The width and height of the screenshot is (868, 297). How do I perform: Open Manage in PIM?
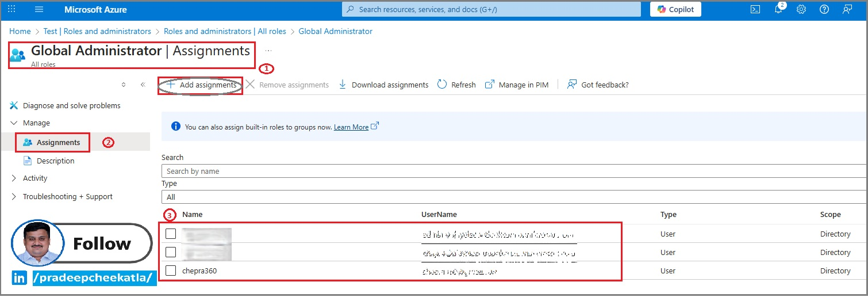tap(517, 85)
